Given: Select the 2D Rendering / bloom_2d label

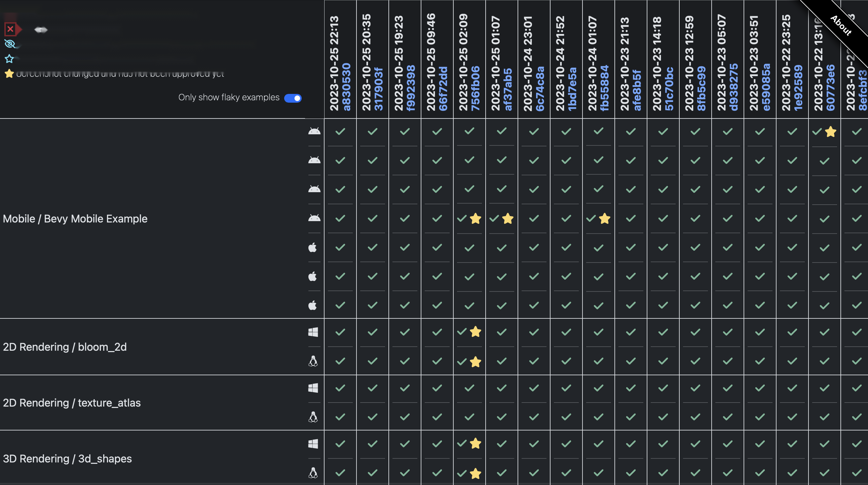Looking at the screenshot, I should 65,347.
